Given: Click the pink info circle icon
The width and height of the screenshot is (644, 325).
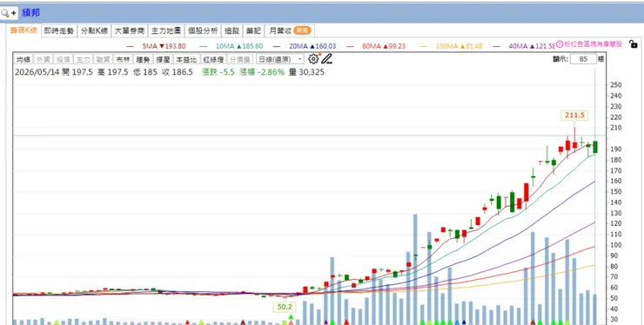Looking at the screenshot, I should (560, 44).
